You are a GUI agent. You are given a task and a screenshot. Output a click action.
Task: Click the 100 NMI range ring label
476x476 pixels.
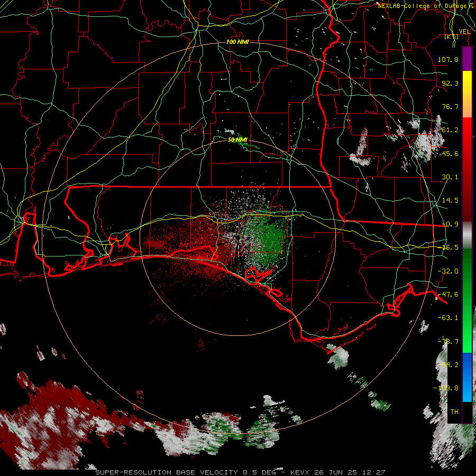[237, 42]
